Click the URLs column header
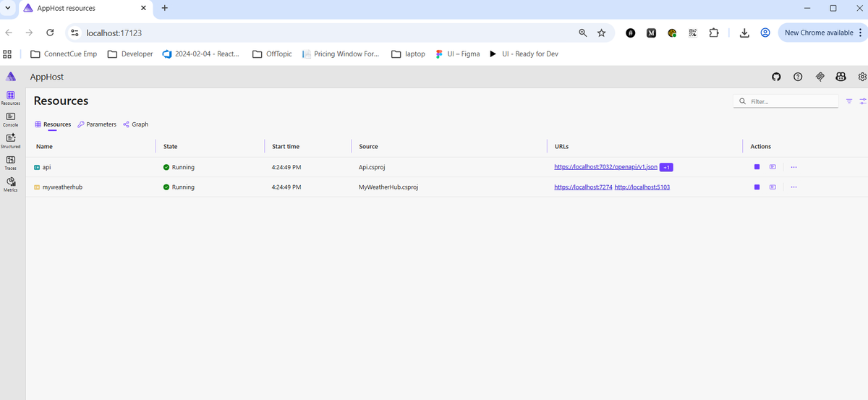868x400 pixels. click(561, 146)
